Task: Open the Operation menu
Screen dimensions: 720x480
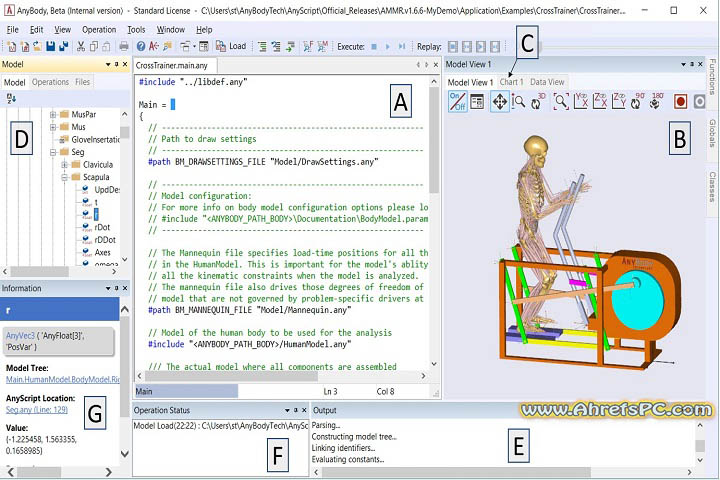Action: click(x=99, y=30)
